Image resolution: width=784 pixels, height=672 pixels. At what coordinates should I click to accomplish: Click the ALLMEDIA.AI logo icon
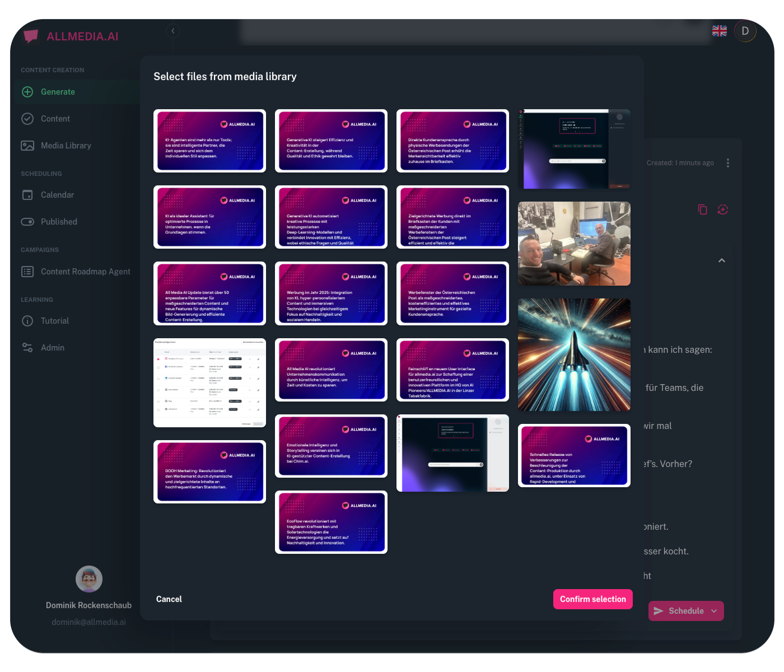31,36
